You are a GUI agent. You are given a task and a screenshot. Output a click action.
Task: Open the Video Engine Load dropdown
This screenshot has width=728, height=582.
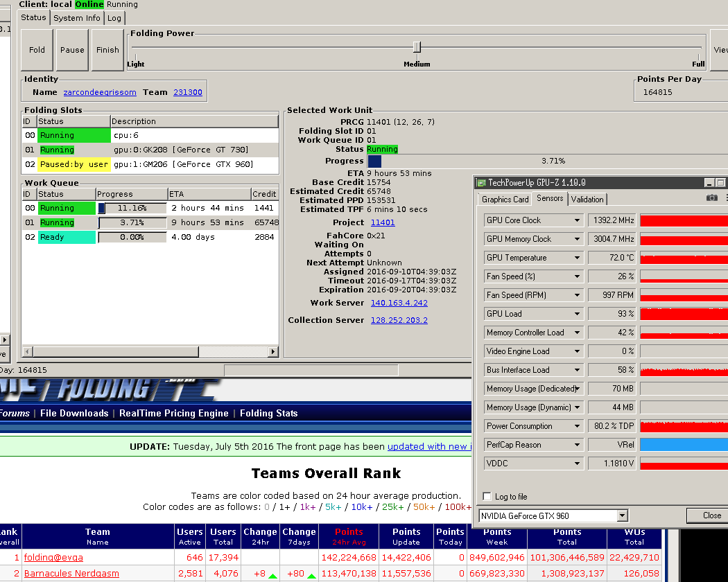(577, 351)
